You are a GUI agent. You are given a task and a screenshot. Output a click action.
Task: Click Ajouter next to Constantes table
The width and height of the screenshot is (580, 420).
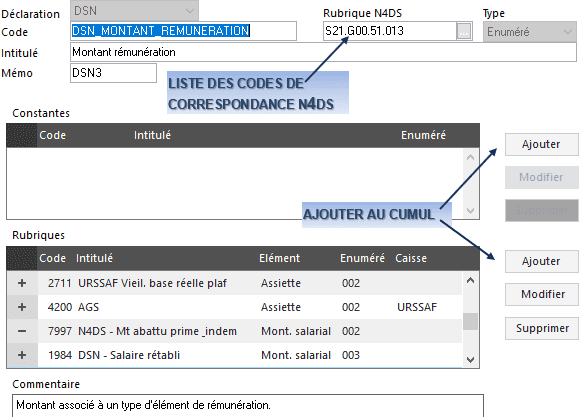pos(541,144)
